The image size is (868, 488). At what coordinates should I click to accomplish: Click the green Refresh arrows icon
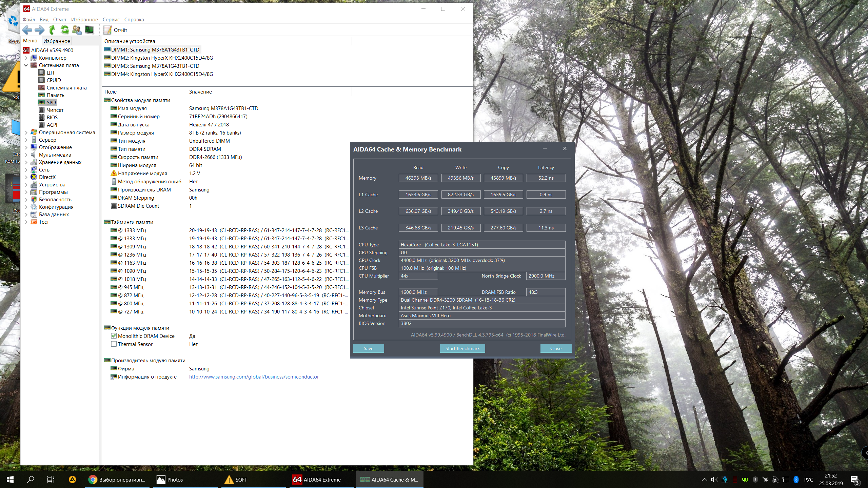tap(64, 30)
